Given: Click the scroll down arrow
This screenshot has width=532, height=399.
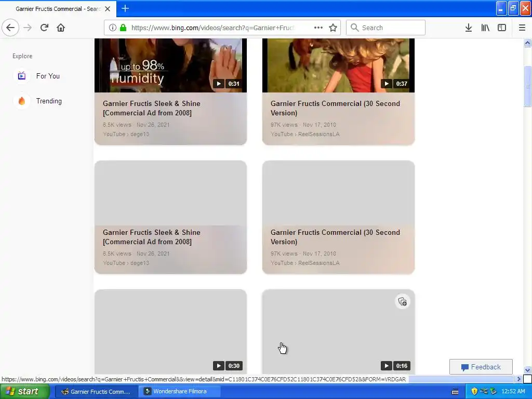Looking at the screenshot, I should click(x=527, y=370).
